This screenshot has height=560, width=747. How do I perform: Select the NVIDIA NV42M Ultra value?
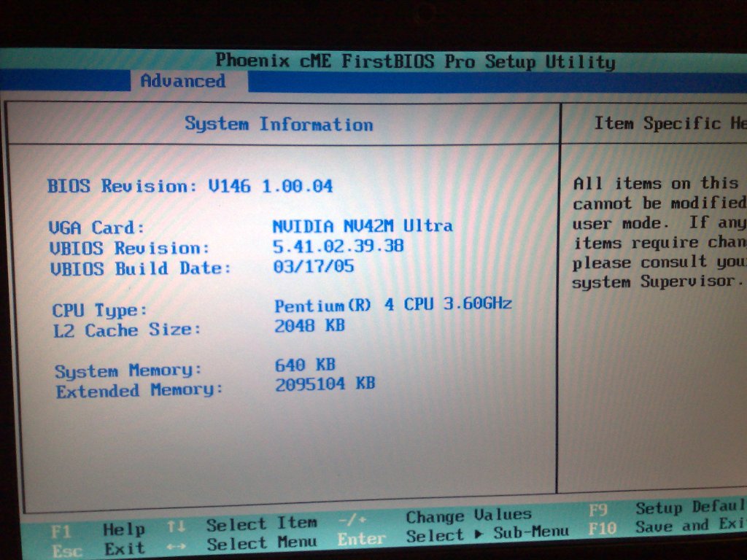(362, 226)
